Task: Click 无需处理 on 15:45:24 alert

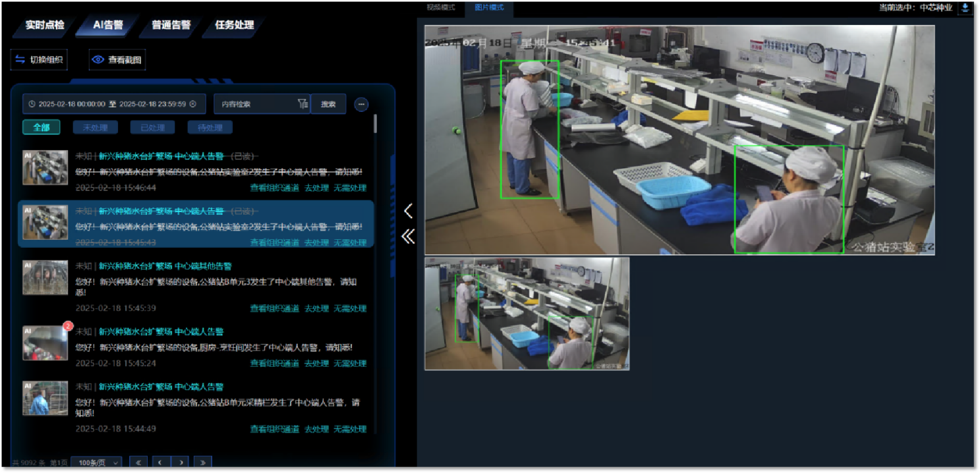Action: (x=350, y=363)
